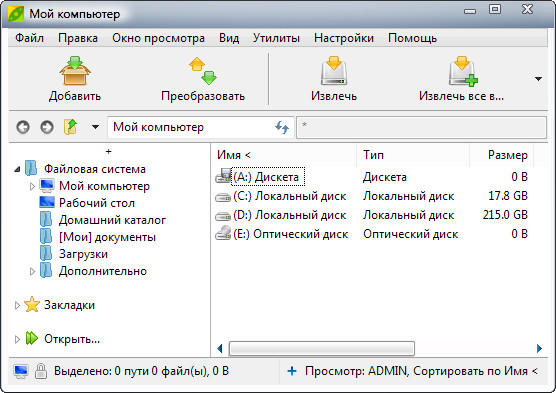Image resolution: width=556 pixels, height=393 pixels.
Task: Toggle the computer icon in status bar
Action: [21, 371]
